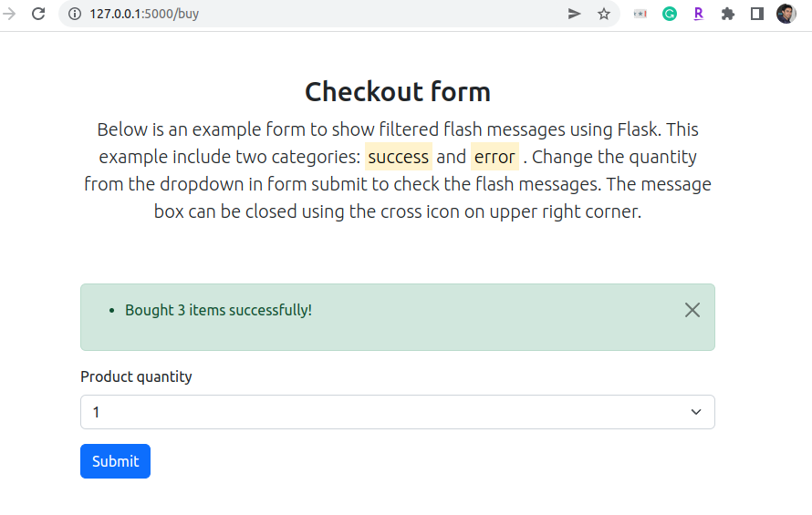Open the Extensions puzzle piece menu
Viewport: 812px width, 515px height.
727,14
